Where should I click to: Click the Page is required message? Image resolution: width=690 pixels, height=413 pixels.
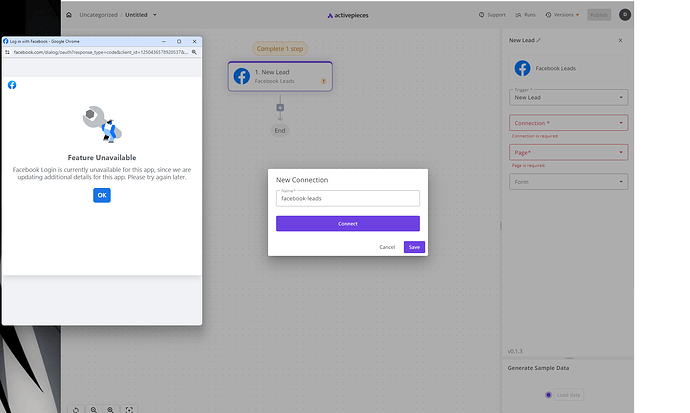[x=529, y=166]
